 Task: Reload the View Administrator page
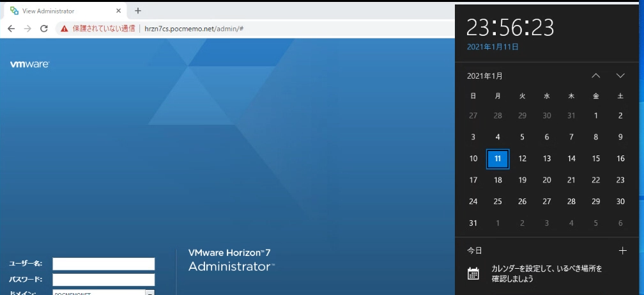(44, 28)
